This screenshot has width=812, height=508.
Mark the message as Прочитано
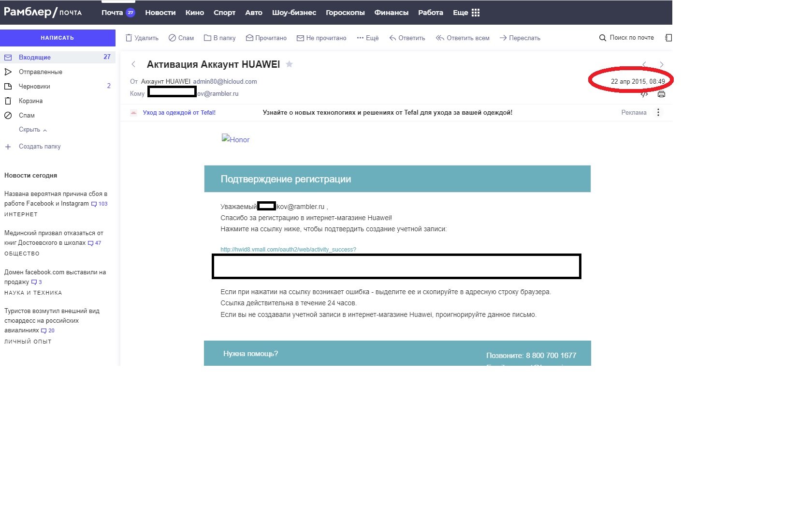266,38
